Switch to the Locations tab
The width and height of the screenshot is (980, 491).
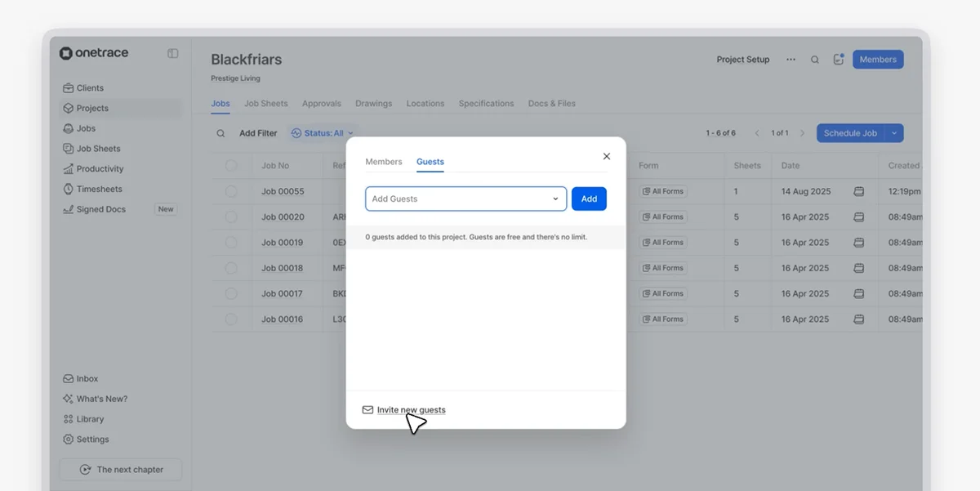tap(425, 104)
